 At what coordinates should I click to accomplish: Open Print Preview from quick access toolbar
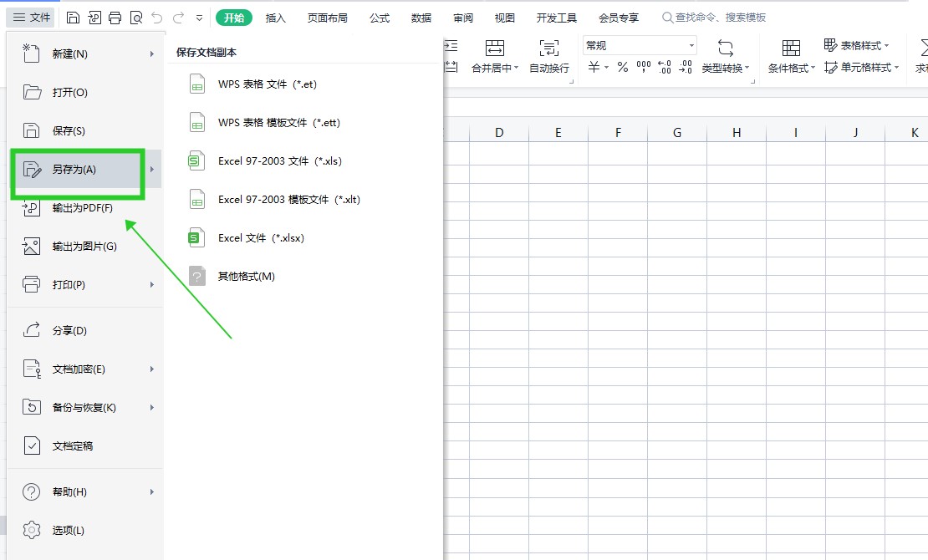(136, 18)
